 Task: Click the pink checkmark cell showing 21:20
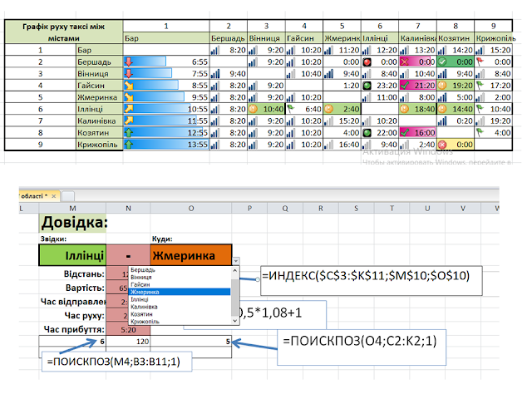pos(417,85)
